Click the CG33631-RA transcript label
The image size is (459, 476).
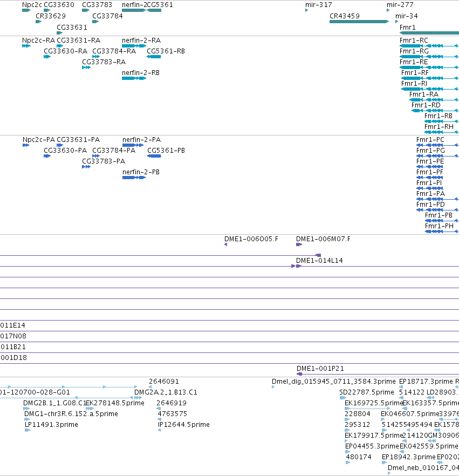(79, 40)
